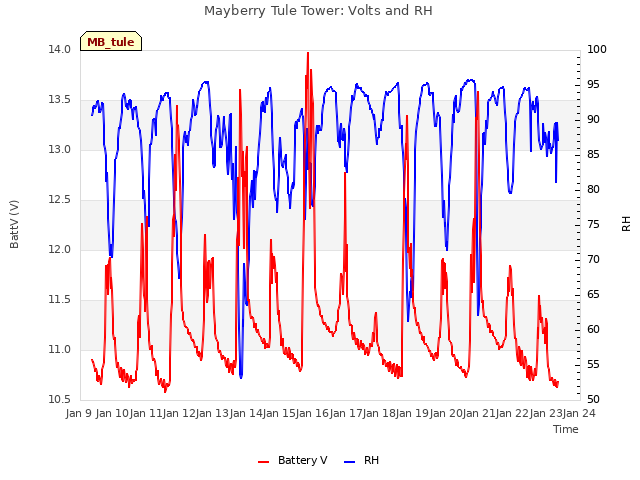Click the Jan 24 date label
Viewport: 640px width, 480px height.
click(x=579, y=414)
